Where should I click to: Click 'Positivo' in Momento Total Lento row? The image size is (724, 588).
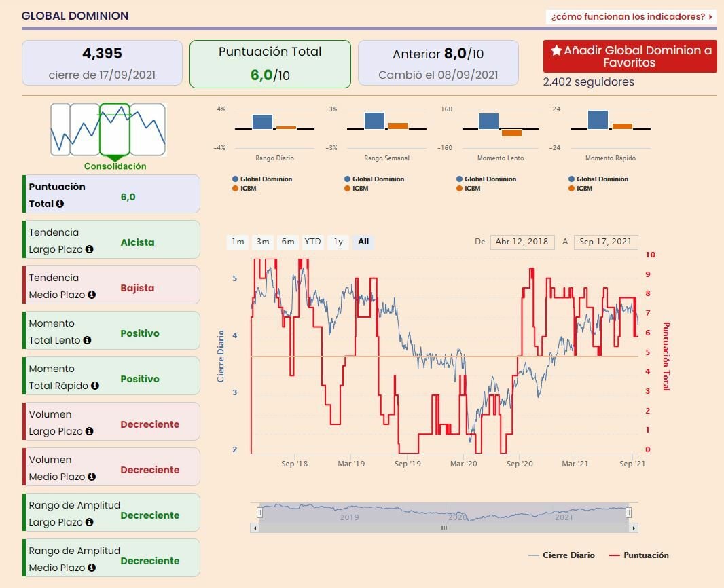pos(140,333)
